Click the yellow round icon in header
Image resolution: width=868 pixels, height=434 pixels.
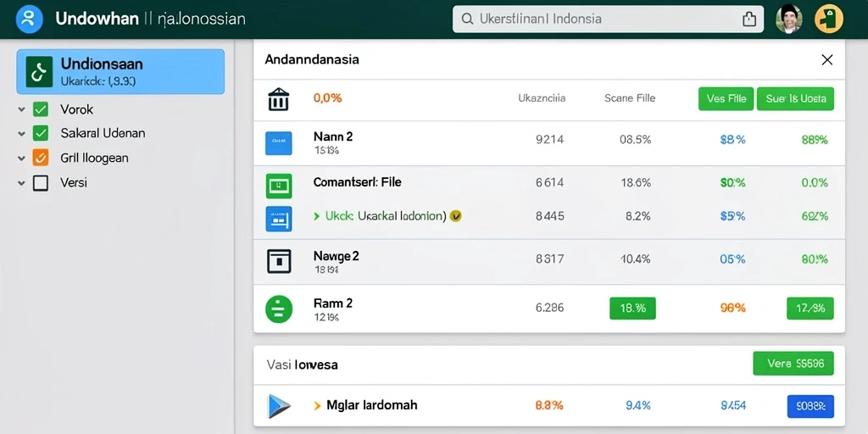coord(829,19)
